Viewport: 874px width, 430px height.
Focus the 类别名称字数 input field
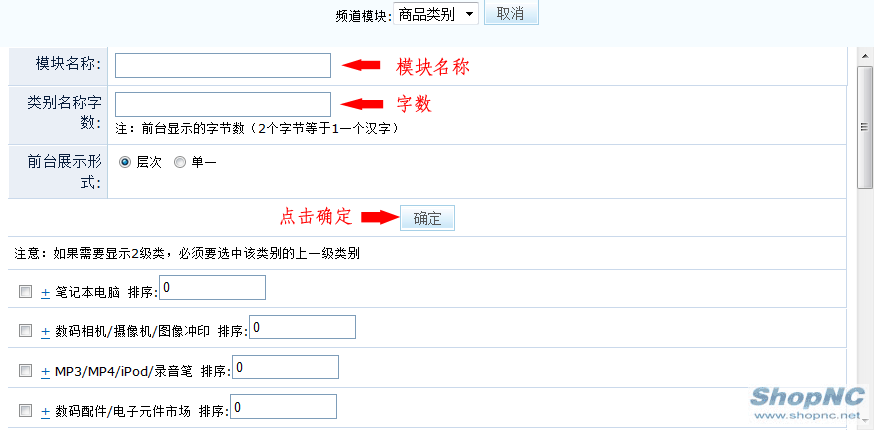223,104
